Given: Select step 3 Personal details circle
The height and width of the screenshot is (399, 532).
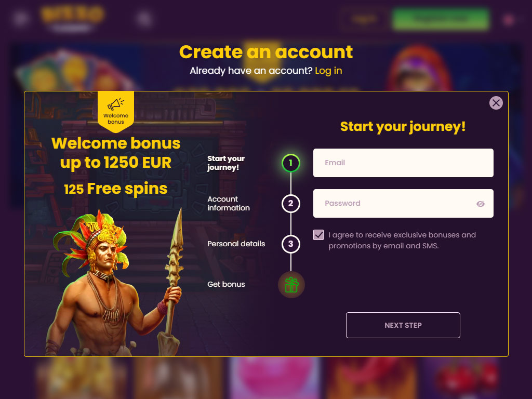Looking at the screenshot, I should (x=291, y=244).
